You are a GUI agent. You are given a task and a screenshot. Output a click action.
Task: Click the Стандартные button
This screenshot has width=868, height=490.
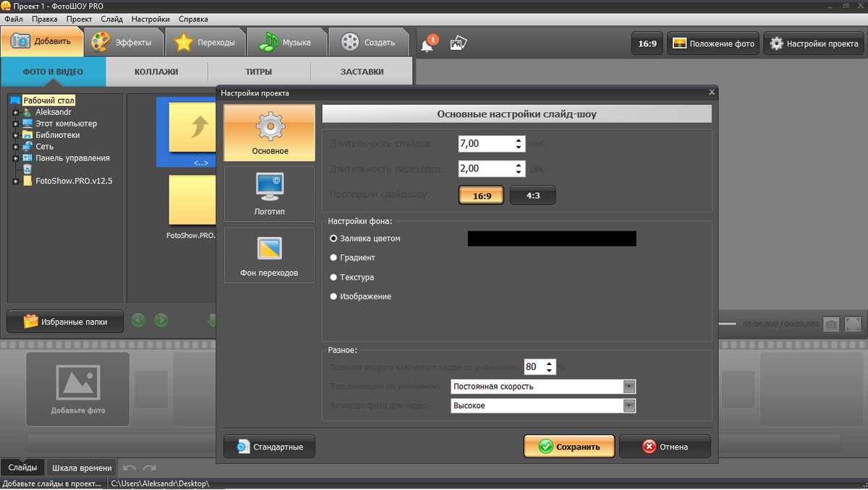[269, 447]
